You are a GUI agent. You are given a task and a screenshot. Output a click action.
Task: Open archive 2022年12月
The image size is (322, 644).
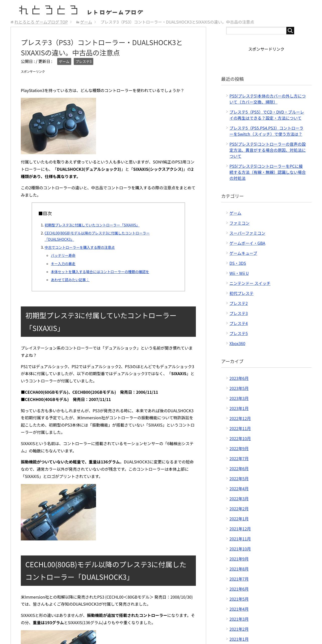point(240,419)
